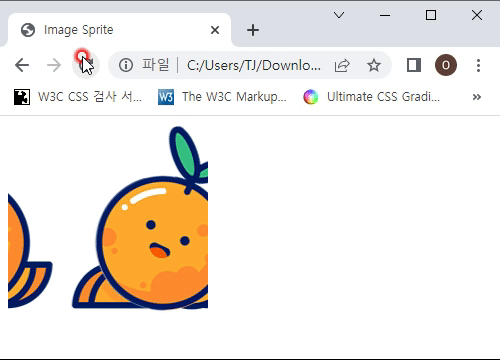Click the 파일 label in address bar
Viewport: 500px width, 360px height.
(x=156, y=65)
